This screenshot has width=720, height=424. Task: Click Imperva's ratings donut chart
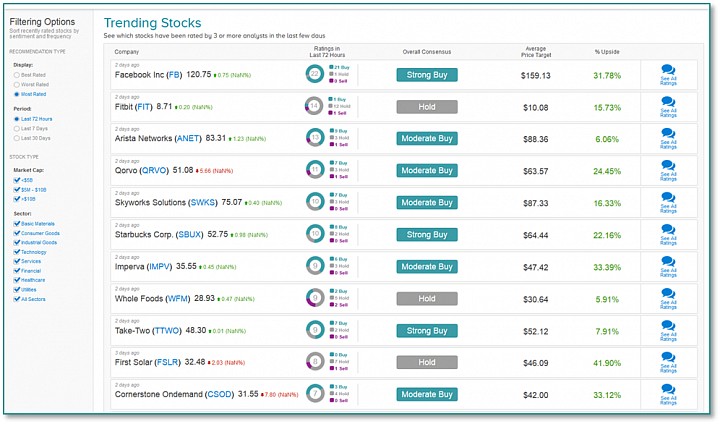point(315,266)
